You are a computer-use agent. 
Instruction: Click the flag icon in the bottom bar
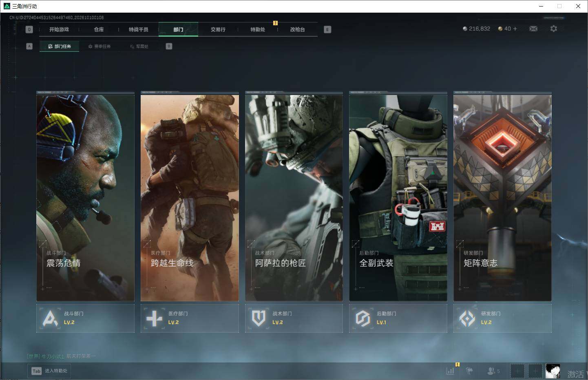(469, 371)
